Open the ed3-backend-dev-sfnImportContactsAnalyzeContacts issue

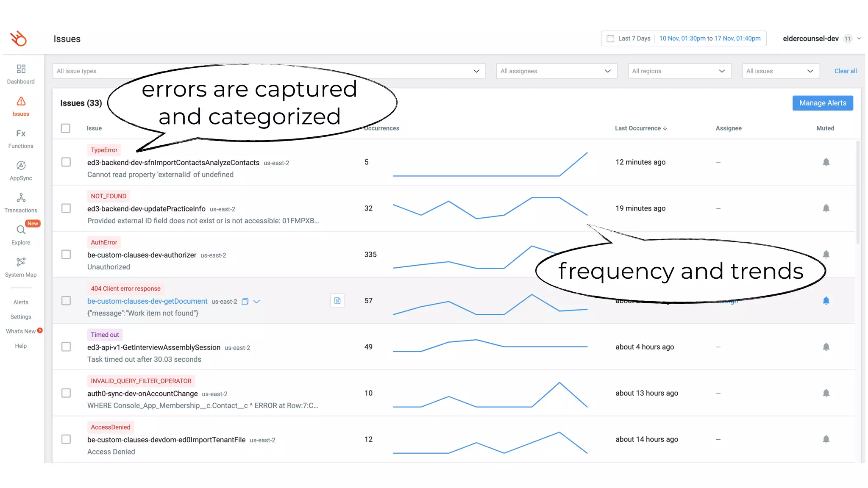pyautogui.click(x=173, y=163)
